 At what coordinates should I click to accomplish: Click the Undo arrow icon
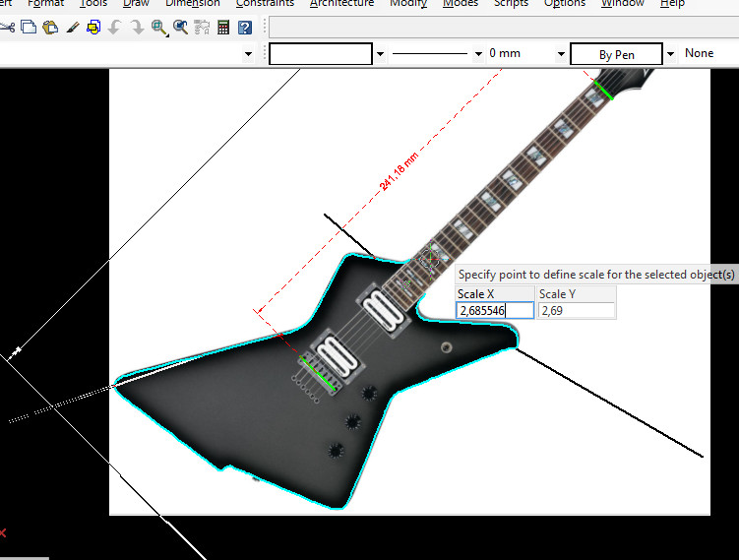(115, 27)
